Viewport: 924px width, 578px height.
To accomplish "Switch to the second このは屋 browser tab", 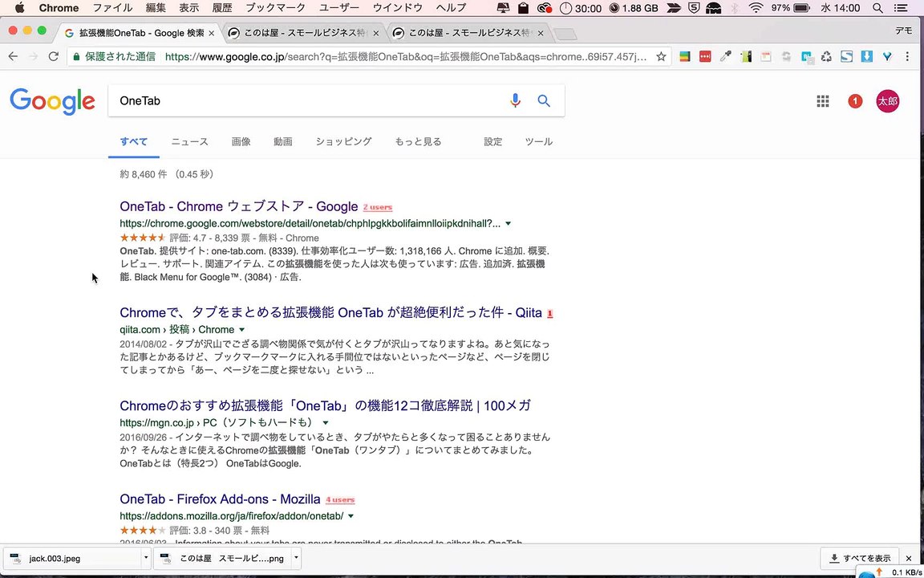I will [x=470, y=33].
